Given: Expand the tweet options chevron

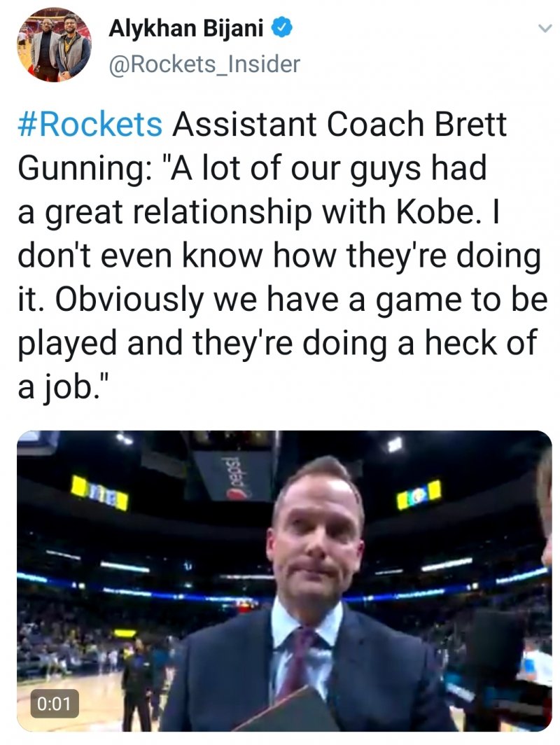Looking at the screenshot, I should click(x=542, y=29).
